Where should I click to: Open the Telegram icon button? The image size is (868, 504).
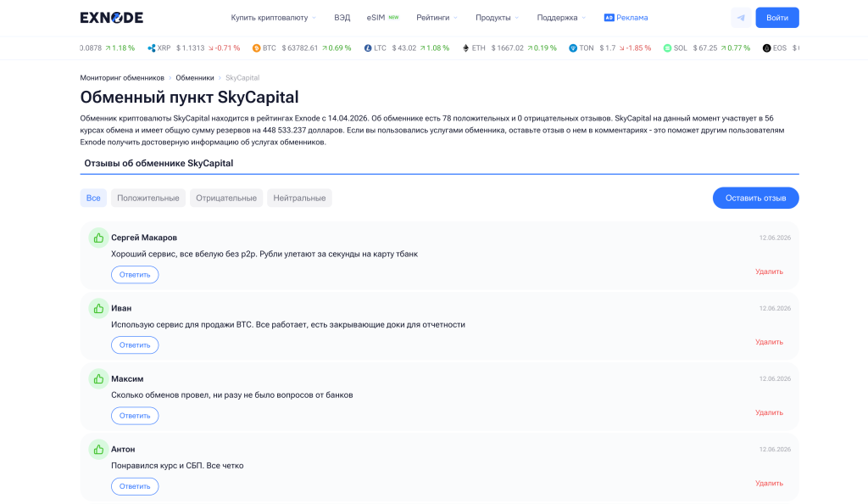pos(741,18)
